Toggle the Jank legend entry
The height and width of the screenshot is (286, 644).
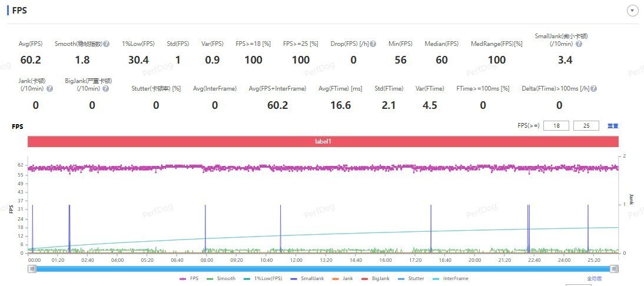click(x=343, y=278)
